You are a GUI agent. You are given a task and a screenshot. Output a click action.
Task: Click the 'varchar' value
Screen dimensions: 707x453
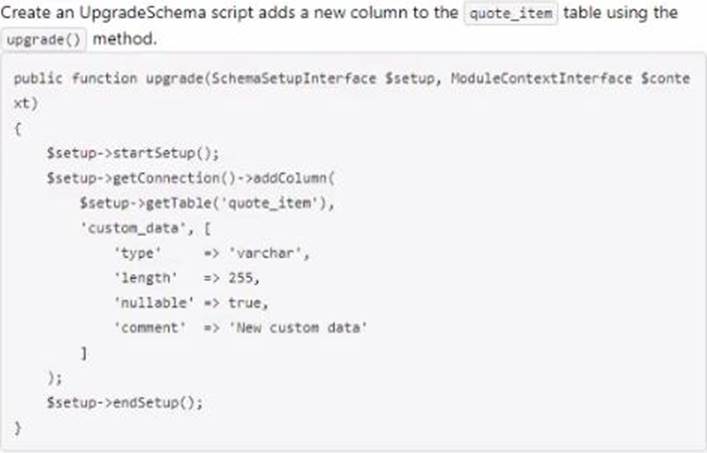(265, 253)
